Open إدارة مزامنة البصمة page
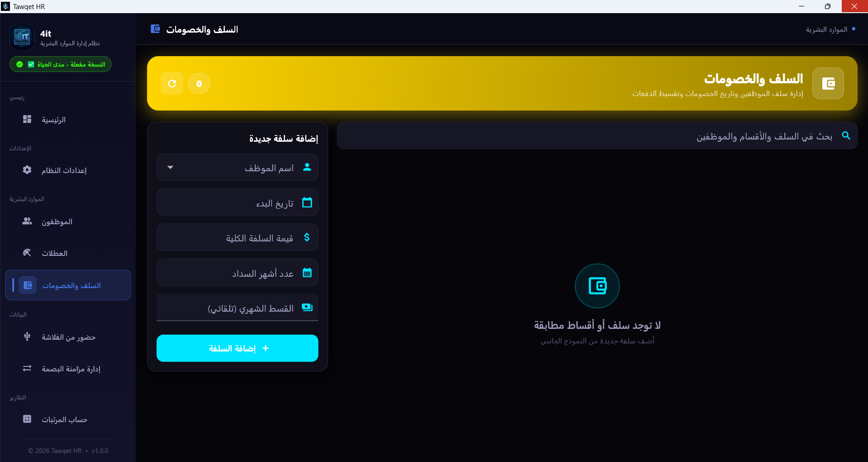This screenshot has width=868, height=462. (68, 369)
